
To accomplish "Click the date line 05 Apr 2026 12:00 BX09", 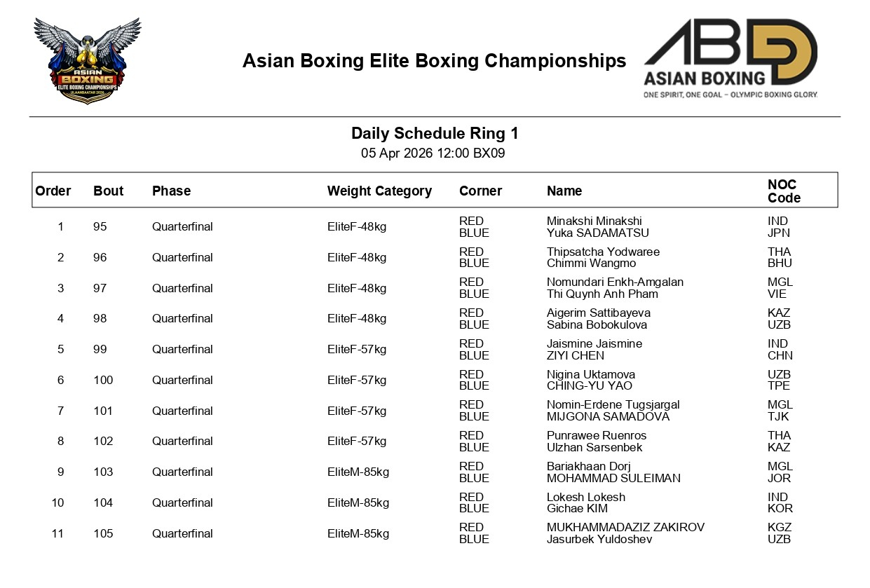I will [x=433, y=153].
